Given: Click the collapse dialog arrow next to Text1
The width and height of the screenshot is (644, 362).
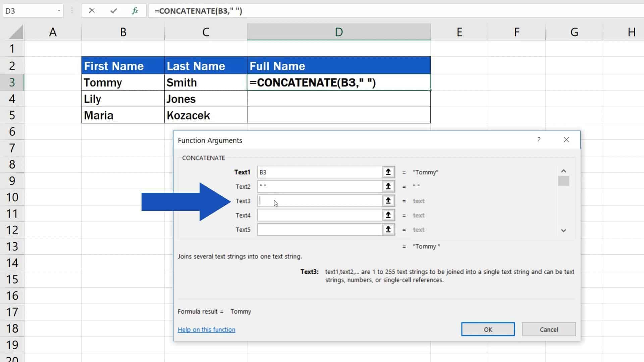Looking at the screenshot, I should click(388, 172).
